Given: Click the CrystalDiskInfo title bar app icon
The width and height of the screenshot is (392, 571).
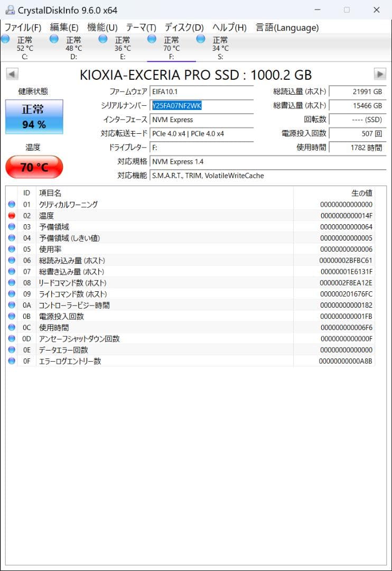Looking at the screenshot, I should [10, 10].
